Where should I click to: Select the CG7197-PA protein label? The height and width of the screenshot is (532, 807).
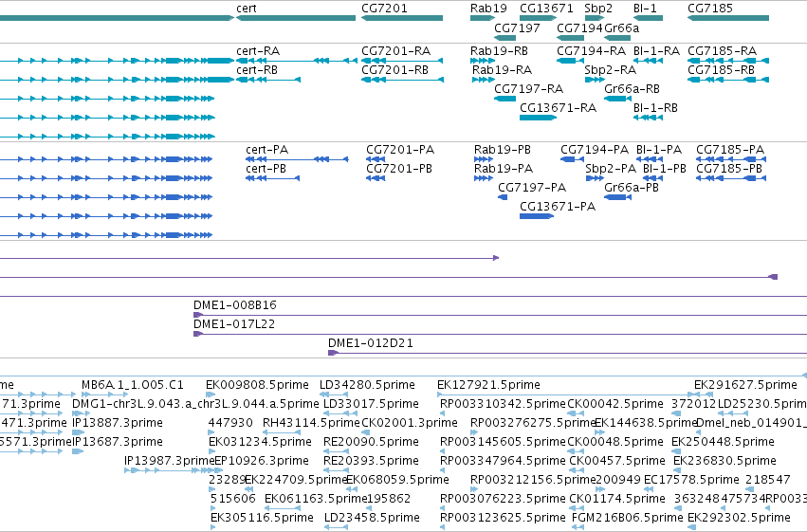pos(532,188)
